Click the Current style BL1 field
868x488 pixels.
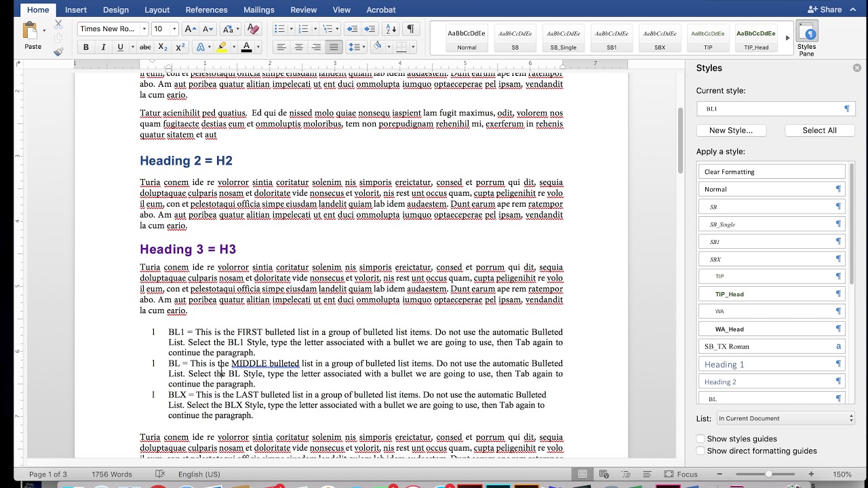pos(776,108)
